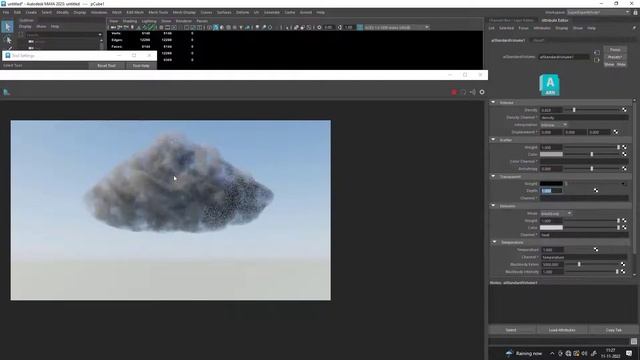The image size is (640, 360).
Task: Open the RenderView settings gear
Action: pyautogui.click(x=482, y=92)
